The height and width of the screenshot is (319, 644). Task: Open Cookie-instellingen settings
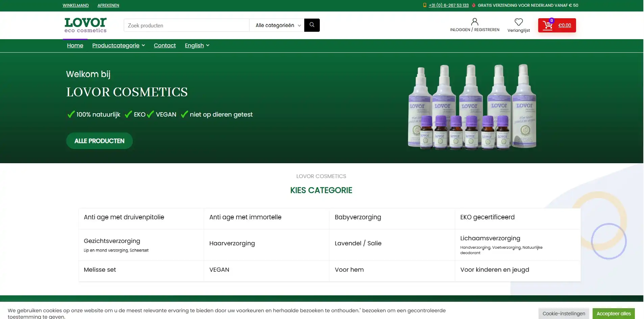(564, 314)
